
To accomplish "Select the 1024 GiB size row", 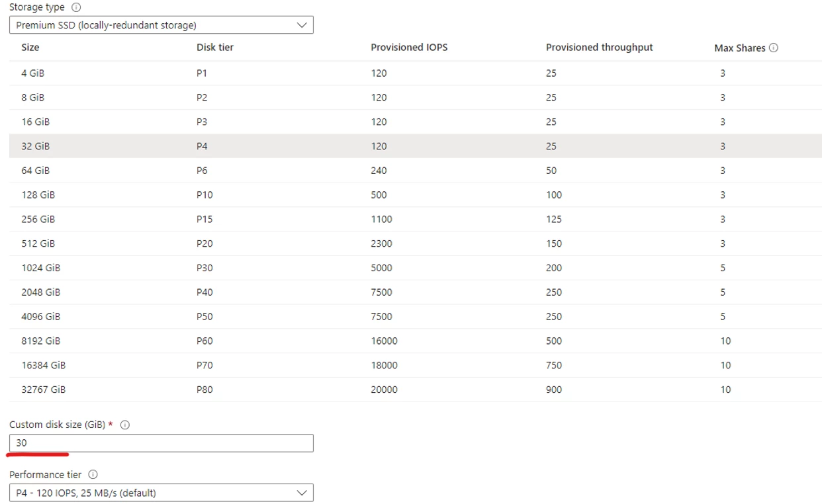I will click(x=415, y=268).
